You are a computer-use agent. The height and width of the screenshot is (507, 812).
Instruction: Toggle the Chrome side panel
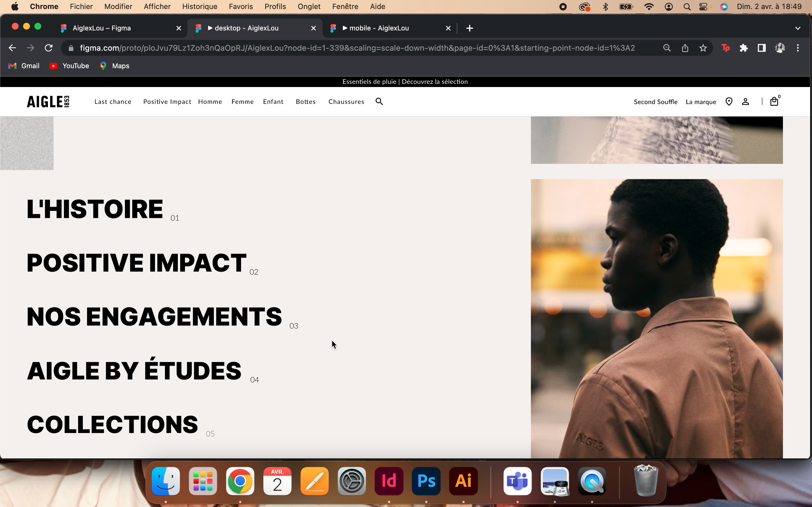pos(761,48)
